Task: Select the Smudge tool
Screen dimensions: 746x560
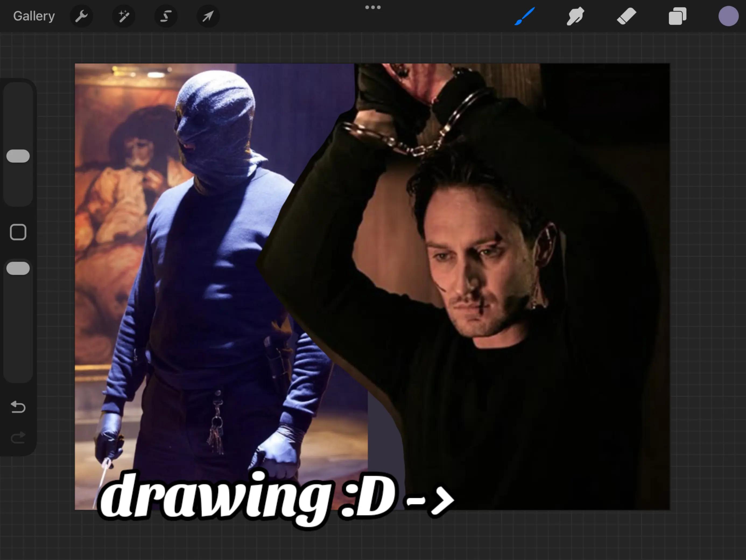Action: point(575,16)
